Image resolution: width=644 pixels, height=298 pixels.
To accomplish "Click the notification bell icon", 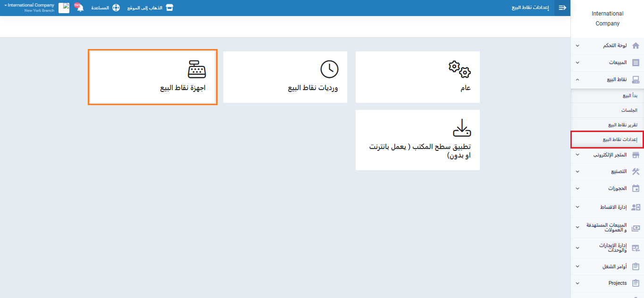I will pyautogui.click(x=80, y=8).
